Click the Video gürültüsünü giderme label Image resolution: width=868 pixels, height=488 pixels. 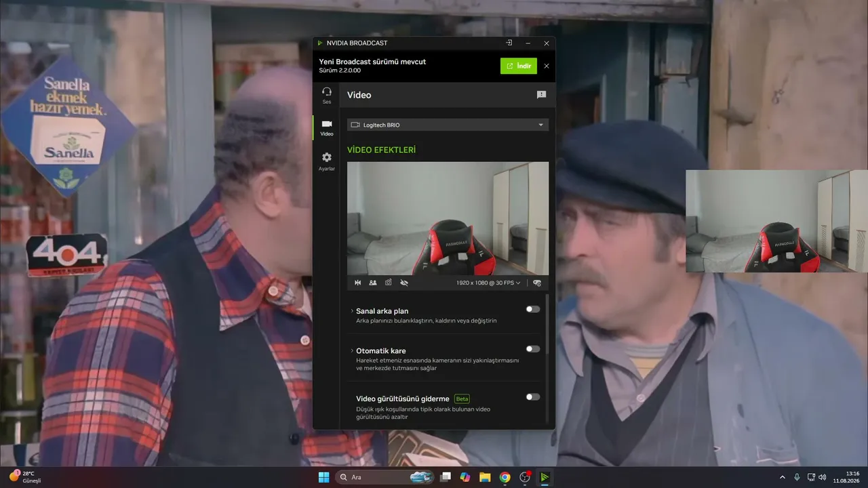(x=403, y=399)
